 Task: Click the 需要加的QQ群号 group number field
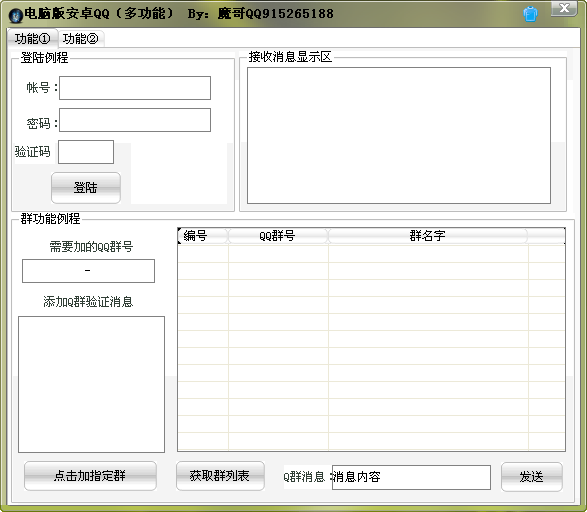[88, 271]
